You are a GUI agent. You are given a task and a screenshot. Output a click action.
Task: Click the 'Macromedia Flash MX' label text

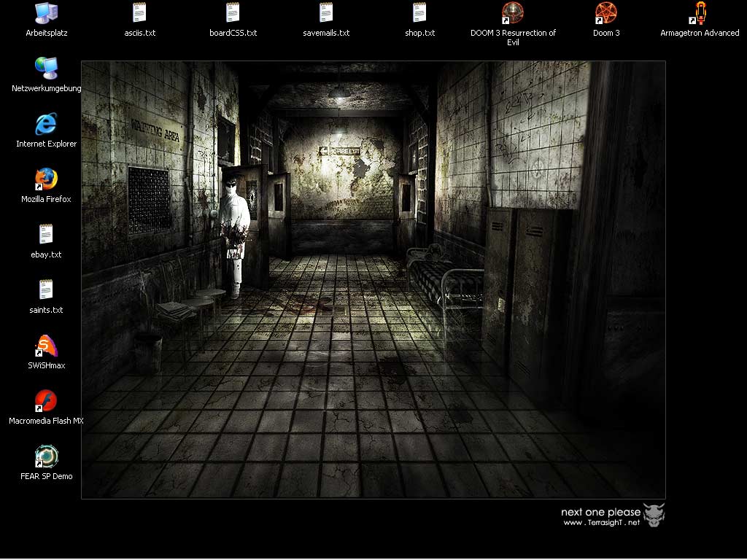pyautogui.click(x=46, y=421)
